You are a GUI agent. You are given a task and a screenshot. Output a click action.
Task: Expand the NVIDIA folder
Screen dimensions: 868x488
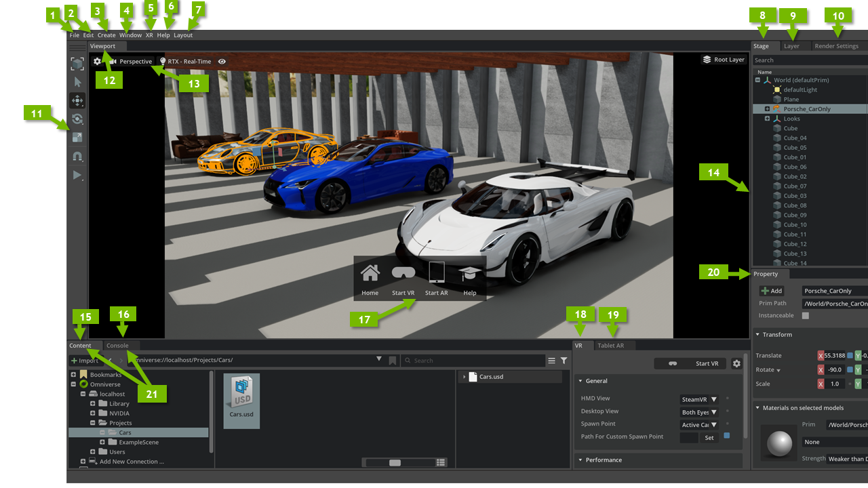click(x=93, y=413)
